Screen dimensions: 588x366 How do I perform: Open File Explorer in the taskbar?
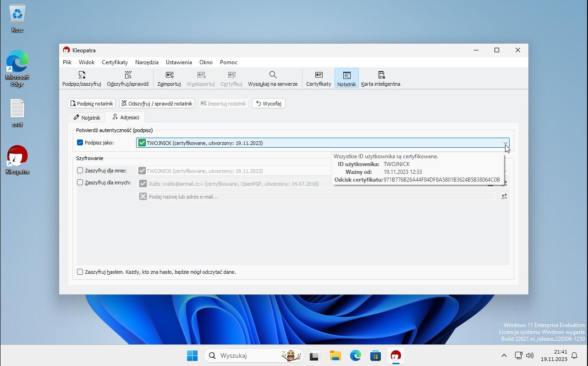[335, 355]
